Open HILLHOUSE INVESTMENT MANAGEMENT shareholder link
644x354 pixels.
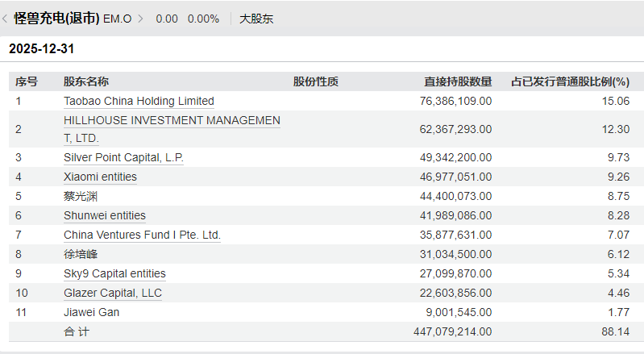[x=172, y=129]
